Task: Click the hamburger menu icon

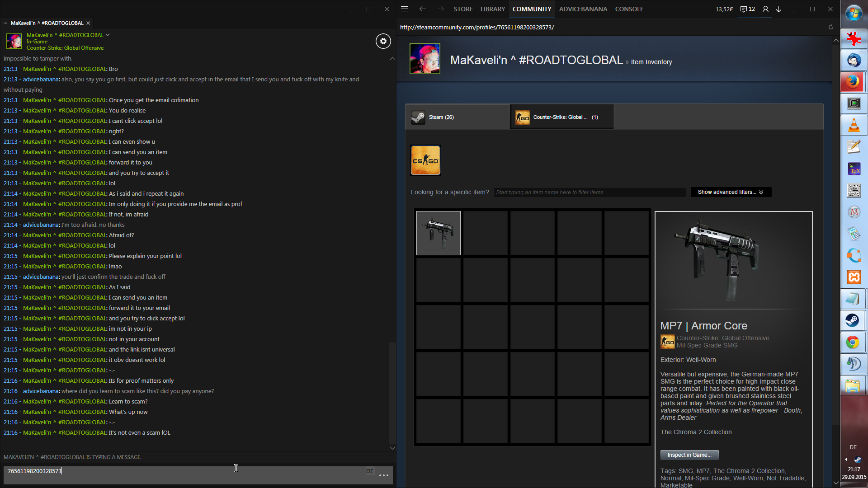Action: (405, 9)
